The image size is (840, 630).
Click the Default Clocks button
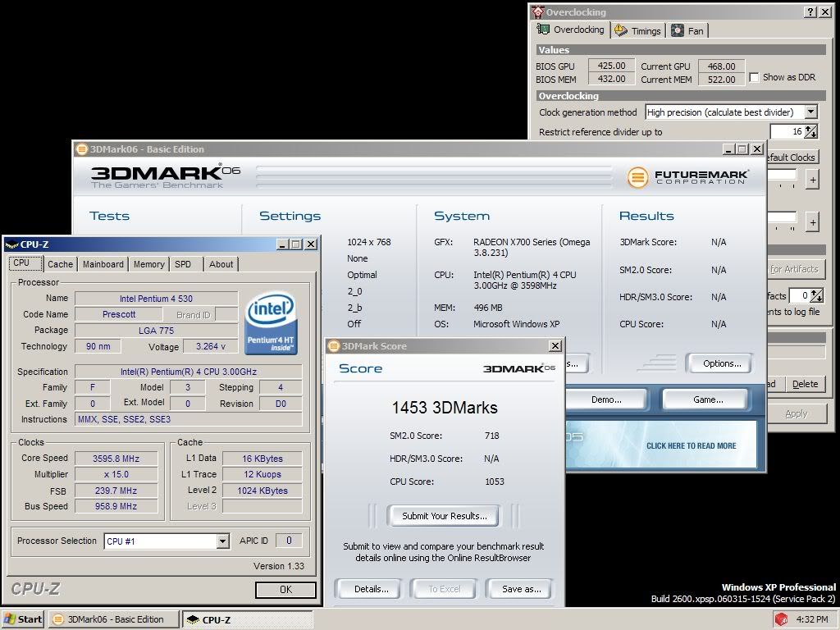point(793,157)
